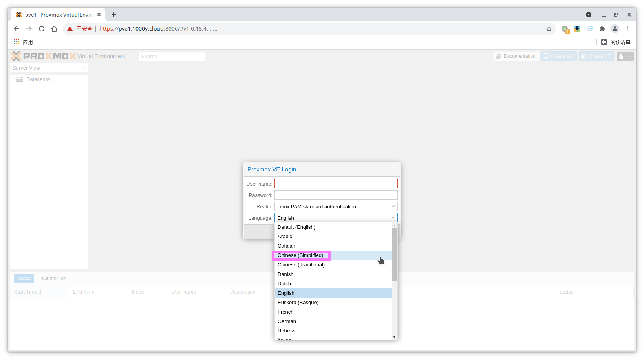Expand the Realm dropdown
The width and height of the screenshot is (644, 360).
(393, 206)
